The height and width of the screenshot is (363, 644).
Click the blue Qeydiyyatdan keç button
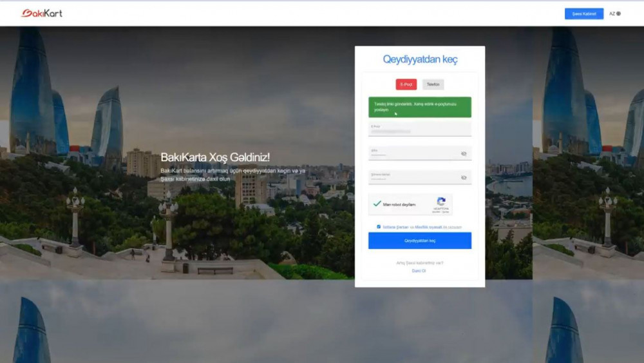click(420, 240)
